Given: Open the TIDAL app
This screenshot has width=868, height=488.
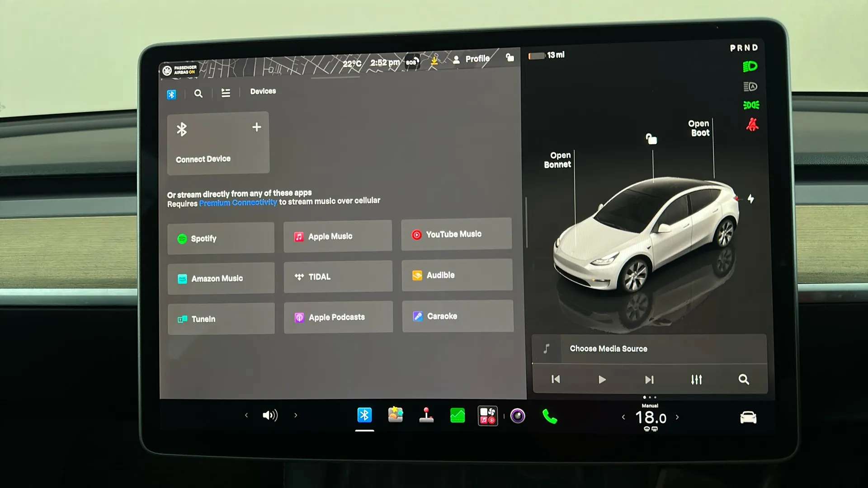Looking at the screenshot, I should point(338,277).
